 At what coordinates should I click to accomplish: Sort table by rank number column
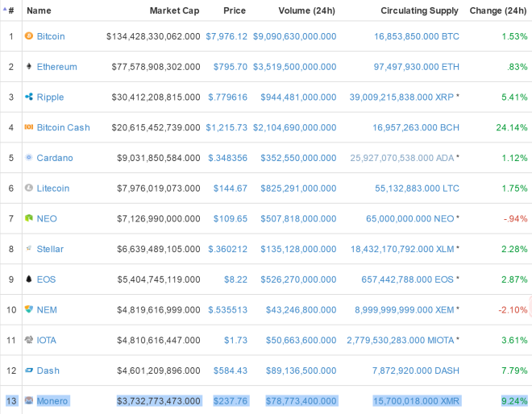coord(10,11)
